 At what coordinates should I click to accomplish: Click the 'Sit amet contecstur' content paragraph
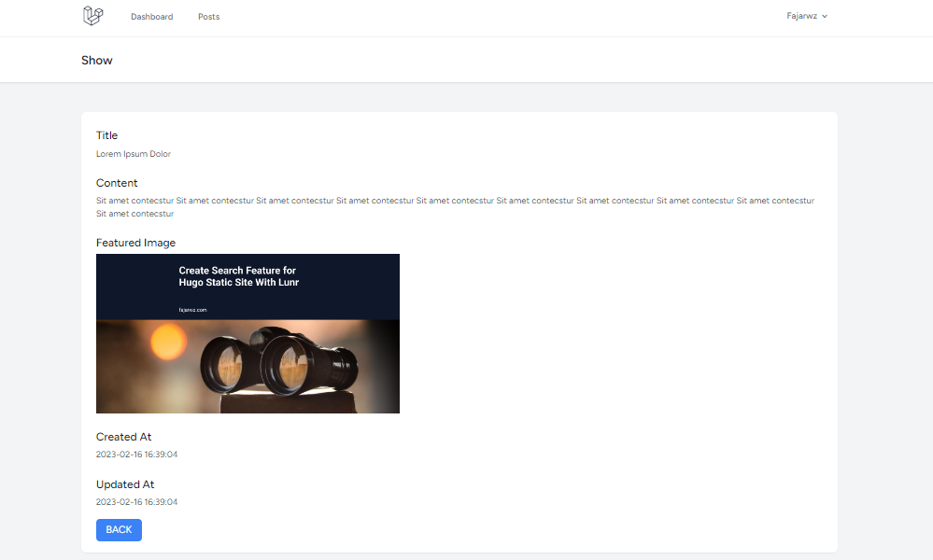point(455,207)
